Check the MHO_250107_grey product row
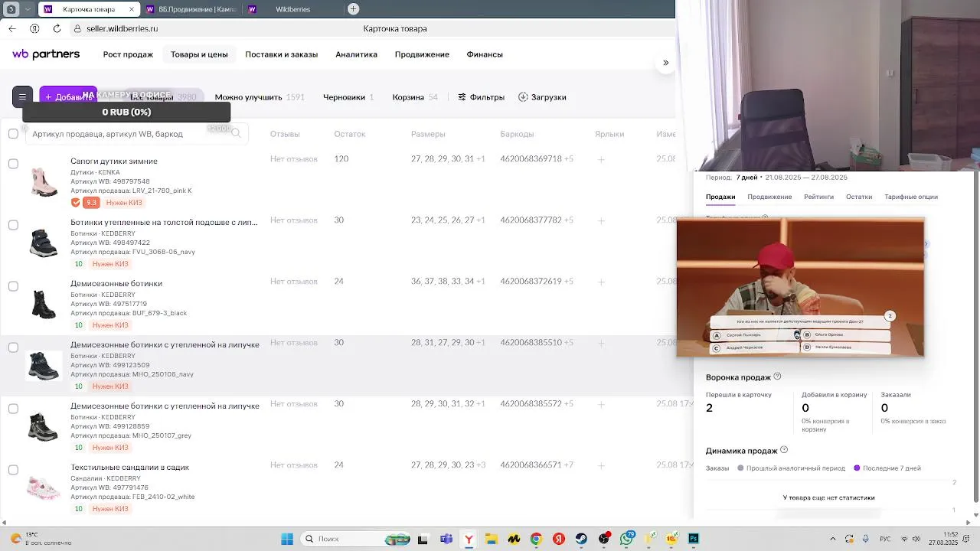 13,409
